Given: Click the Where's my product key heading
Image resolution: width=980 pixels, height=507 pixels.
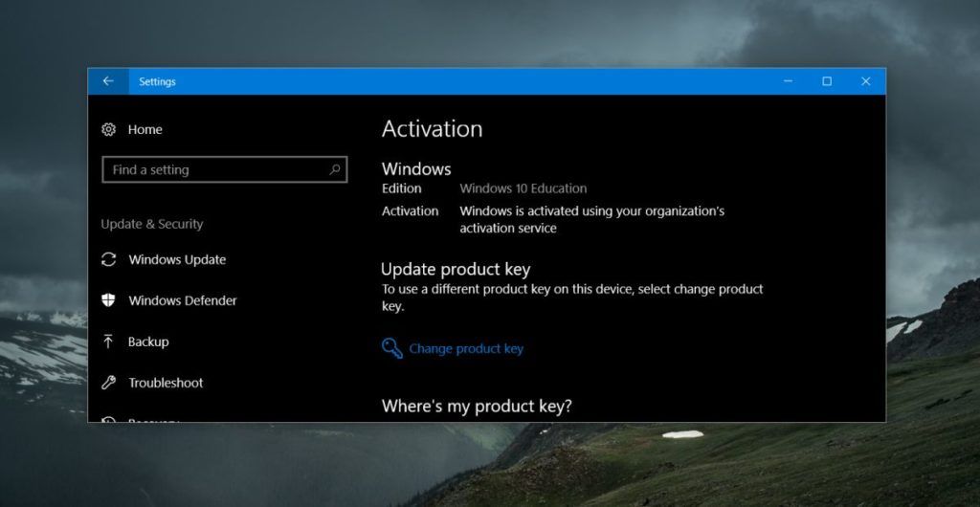Looking at the screenshot, I should coord(477,406).
